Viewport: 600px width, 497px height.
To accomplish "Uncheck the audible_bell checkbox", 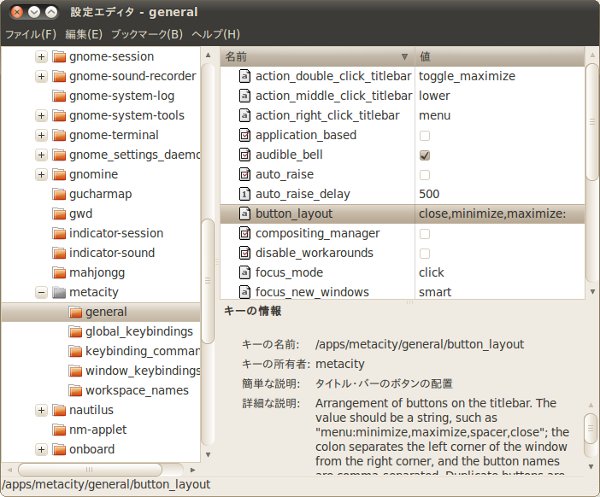I will point(425,155).
